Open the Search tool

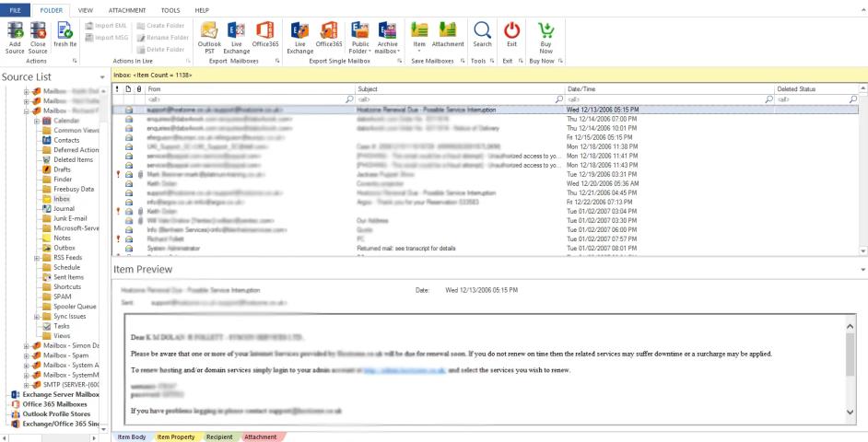(481, 33)
